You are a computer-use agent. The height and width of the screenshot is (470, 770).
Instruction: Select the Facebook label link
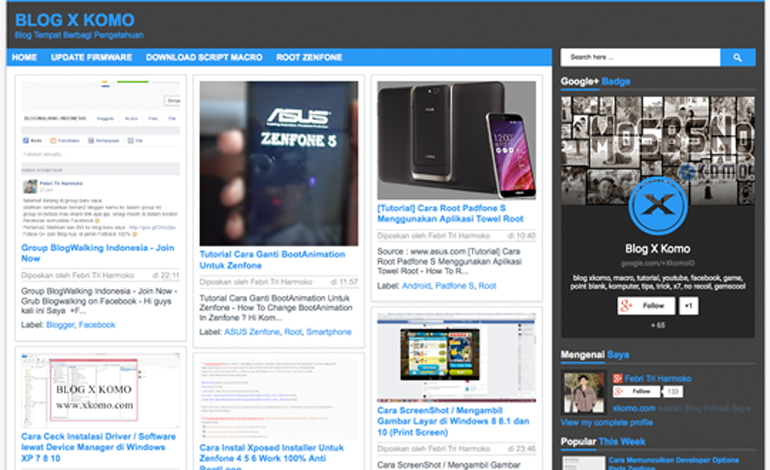click(x=97, y=325)
